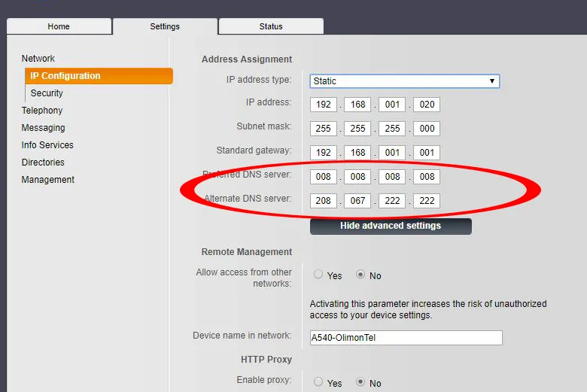Screen dimensions: 587x392
Task: Select No for Enable proxy
Action: click(360, 382)
